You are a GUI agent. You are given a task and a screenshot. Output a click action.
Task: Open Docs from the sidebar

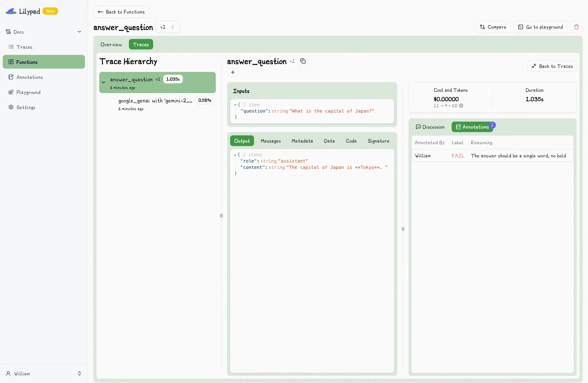click(19, 32)
